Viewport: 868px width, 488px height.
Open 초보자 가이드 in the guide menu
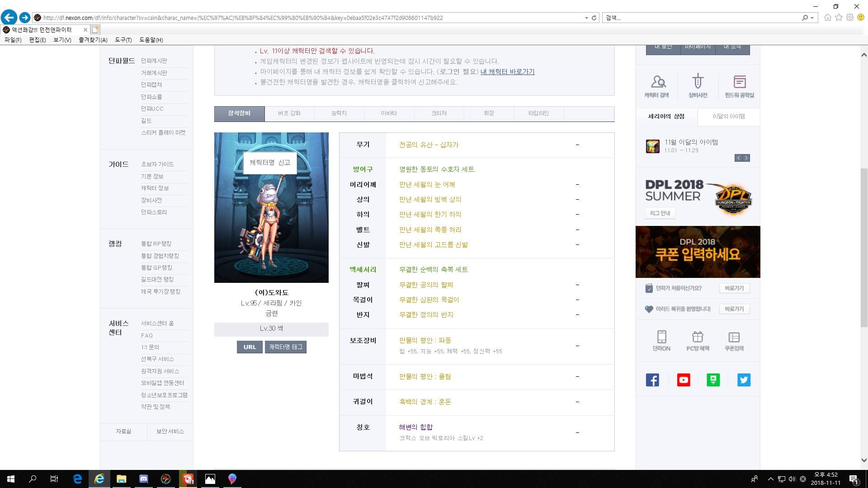point(157,164)
